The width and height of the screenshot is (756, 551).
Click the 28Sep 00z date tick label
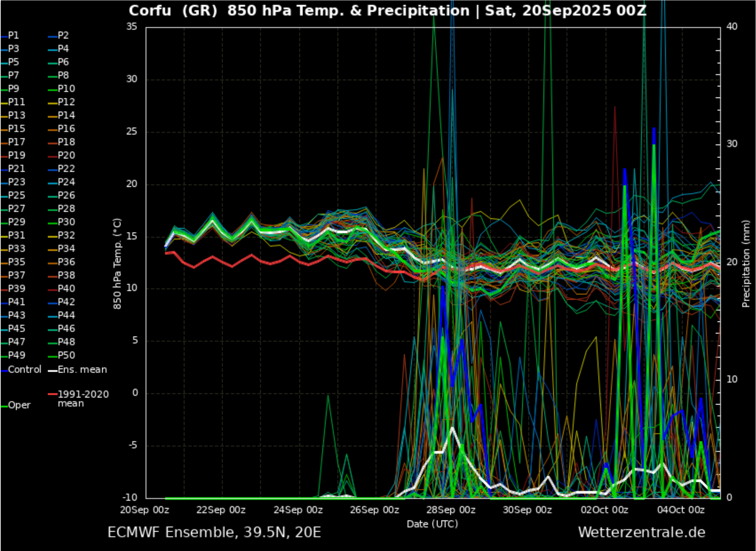pos(450,510)
